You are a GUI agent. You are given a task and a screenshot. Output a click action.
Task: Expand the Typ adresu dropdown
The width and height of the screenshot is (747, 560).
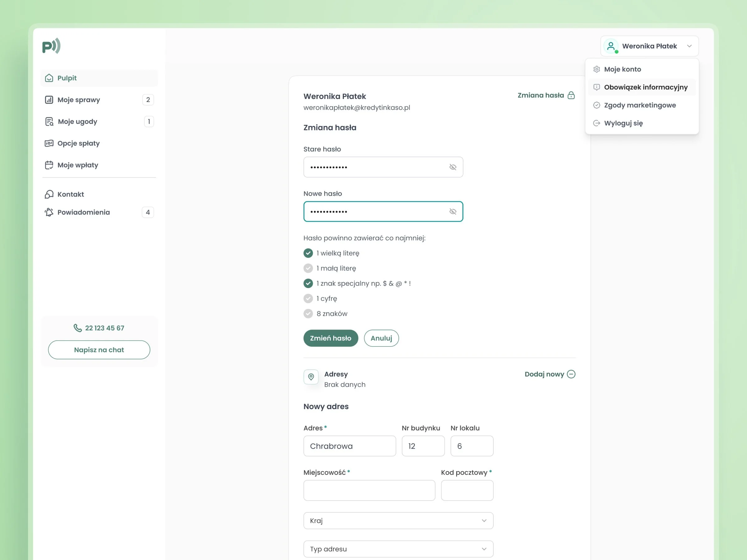coord(398,549)
